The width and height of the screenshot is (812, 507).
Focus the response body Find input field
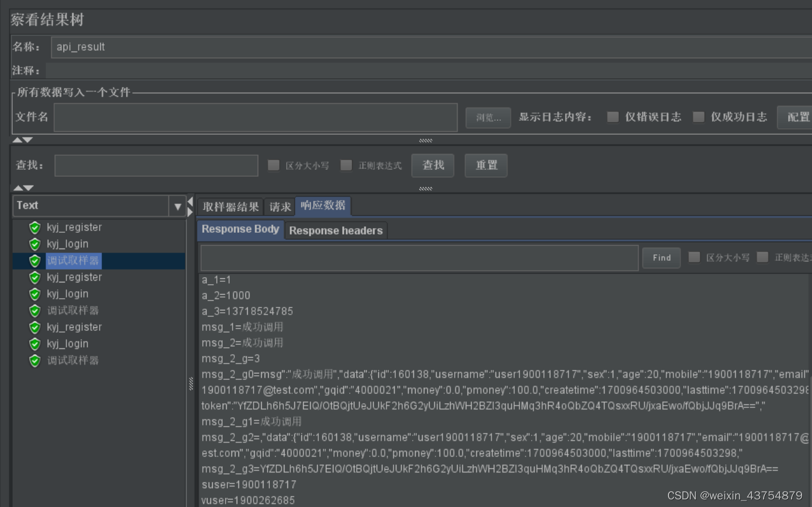click(420, 258)
